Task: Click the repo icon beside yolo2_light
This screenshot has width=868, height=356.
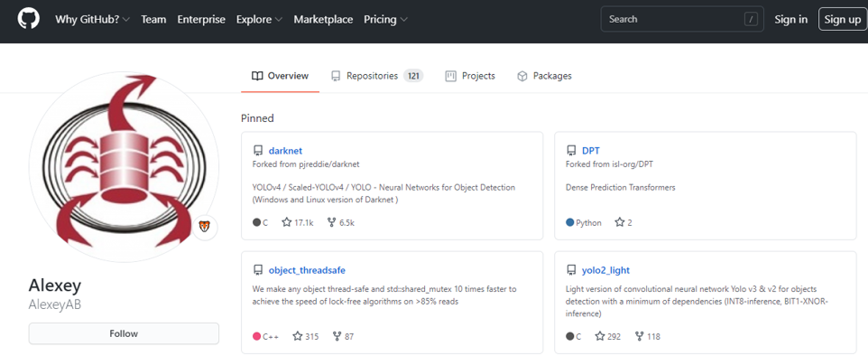Action: 571,270
